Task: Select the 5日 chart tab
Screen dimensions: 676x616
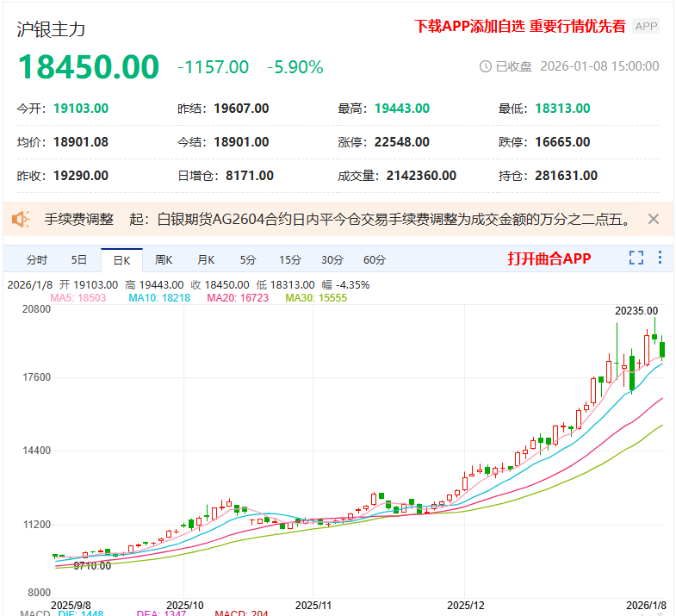Action: coord(79,259)
